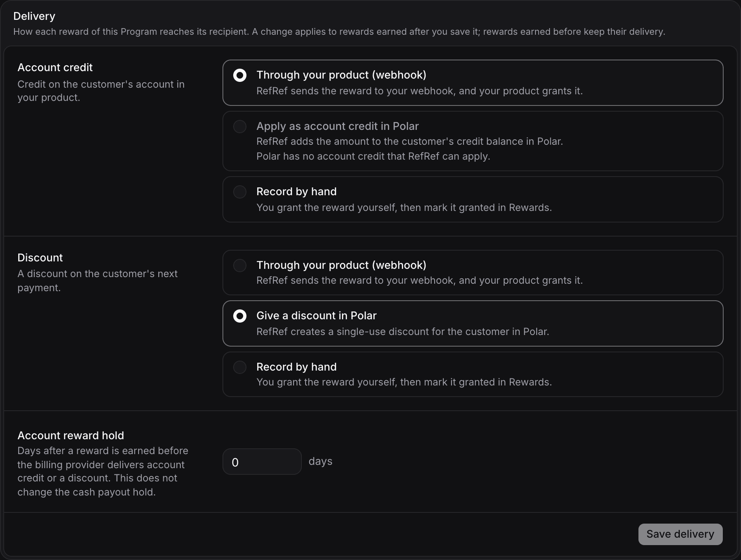Click the Save delivery button
Viewport: 741px width, 560px height.
680,534
